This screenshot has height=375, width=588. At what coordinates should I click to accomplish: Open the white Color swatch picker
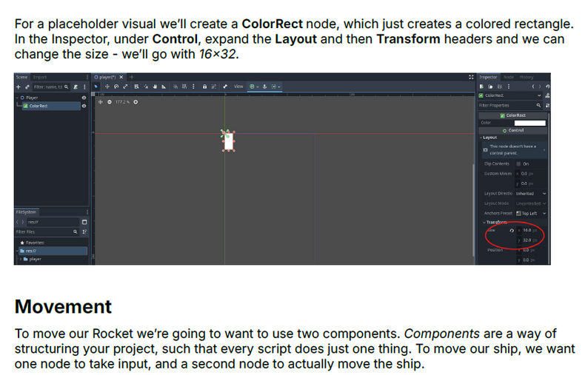pyautogui.click(x=530, y=123)
